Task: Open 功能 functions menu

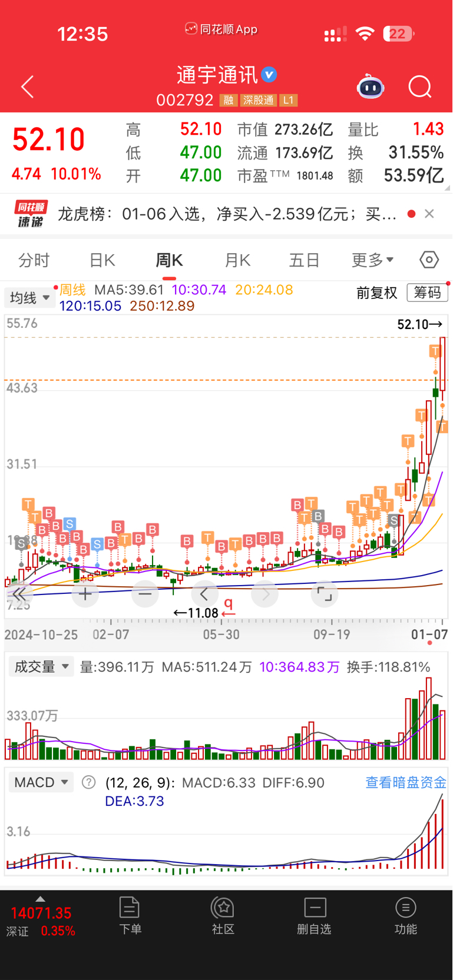Action: 406,916
